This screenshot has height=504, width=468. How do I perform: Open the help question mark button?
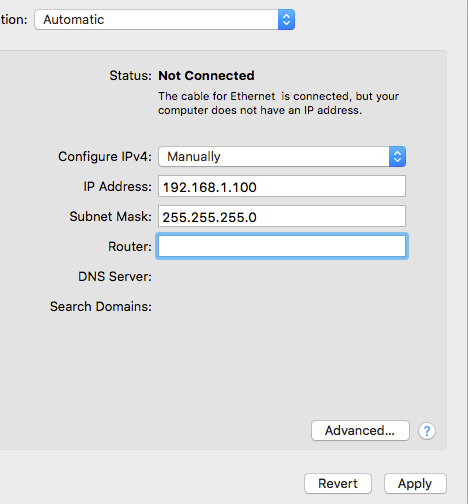click(427, 431)
